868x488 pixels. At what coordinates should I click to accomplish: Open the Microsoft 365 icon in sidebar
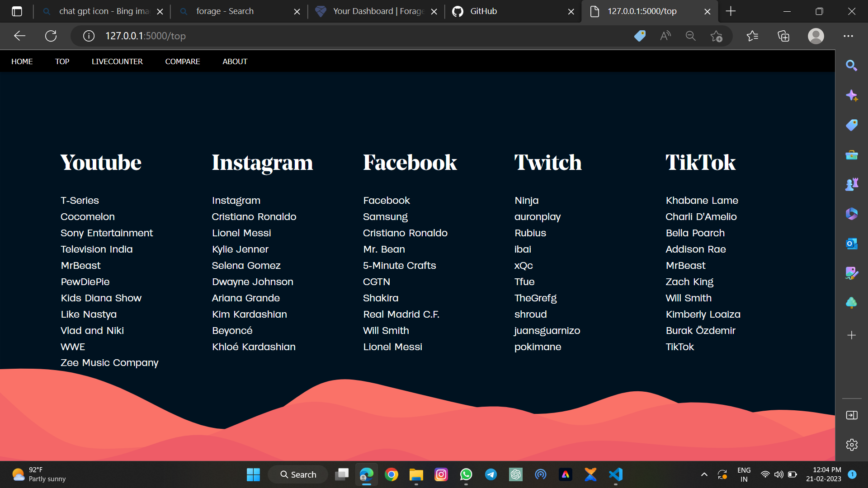coord(852,214)
